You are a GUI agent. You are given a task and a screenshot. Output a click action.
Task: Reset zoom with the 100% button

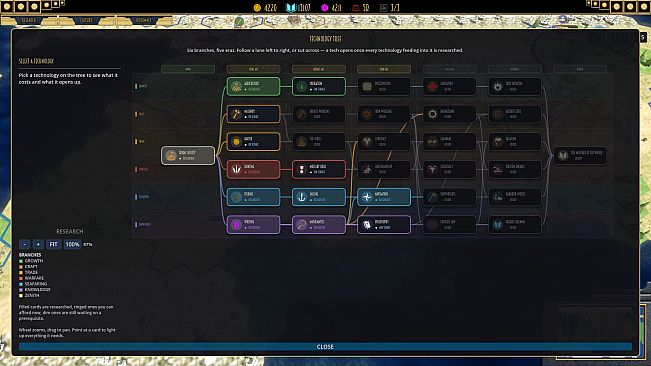pos(72,244)
